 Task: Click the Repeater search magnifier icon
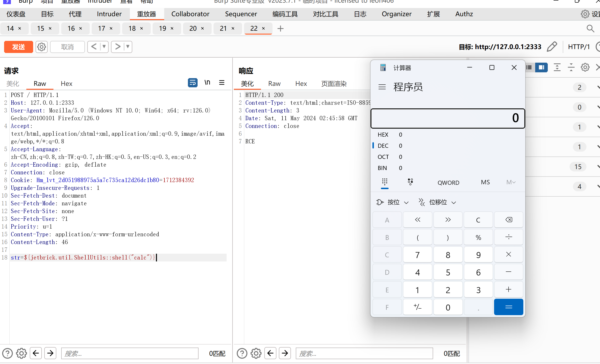click(590, 29)
